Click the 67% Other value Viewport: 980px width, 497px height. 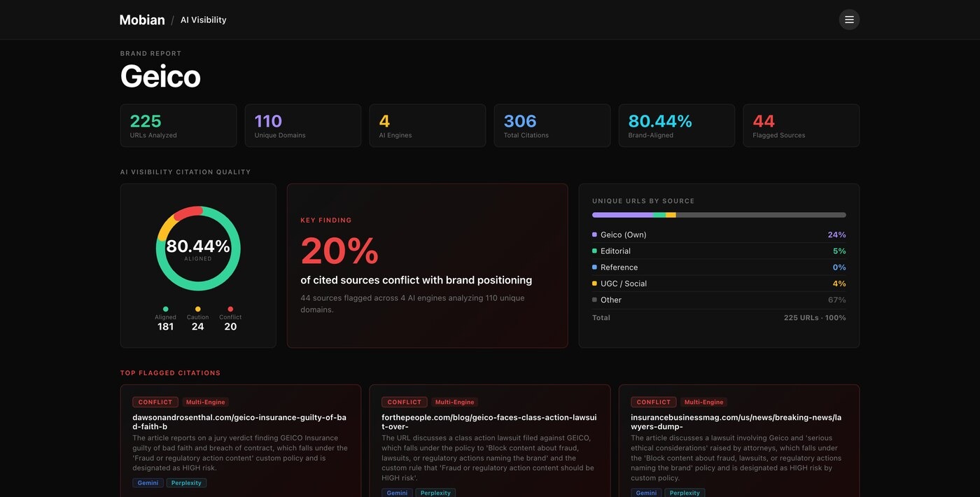[x=836, y=300]
